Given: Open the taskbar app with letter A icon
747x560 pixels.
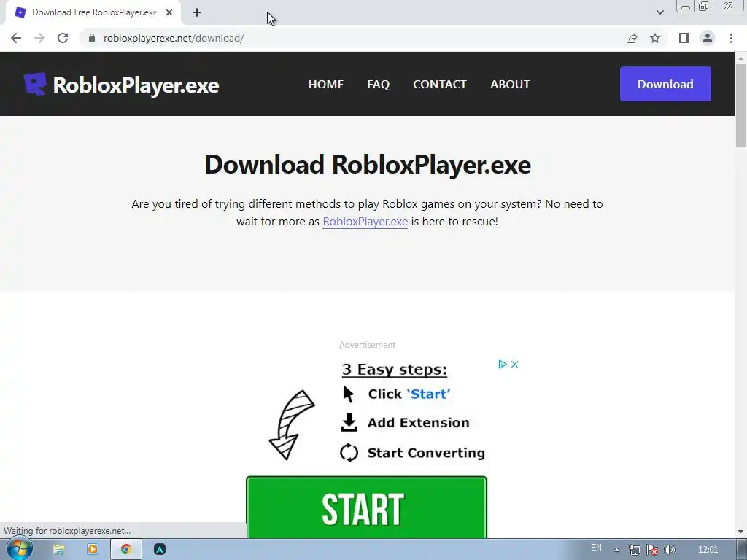Looking at the screenshot, I should coord(160,550).
